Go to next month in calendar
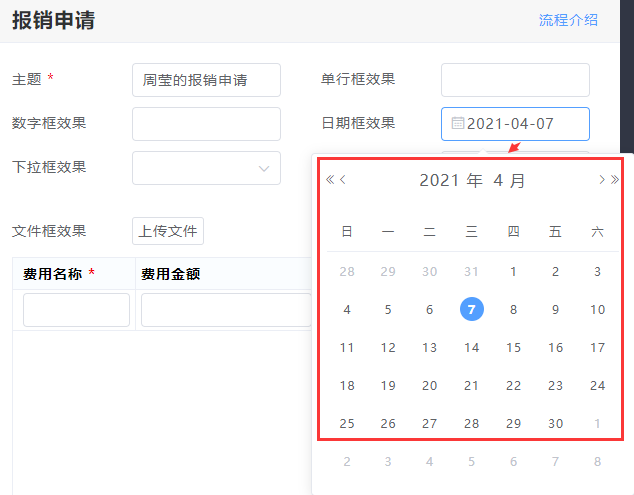 [x=601, y=180]
